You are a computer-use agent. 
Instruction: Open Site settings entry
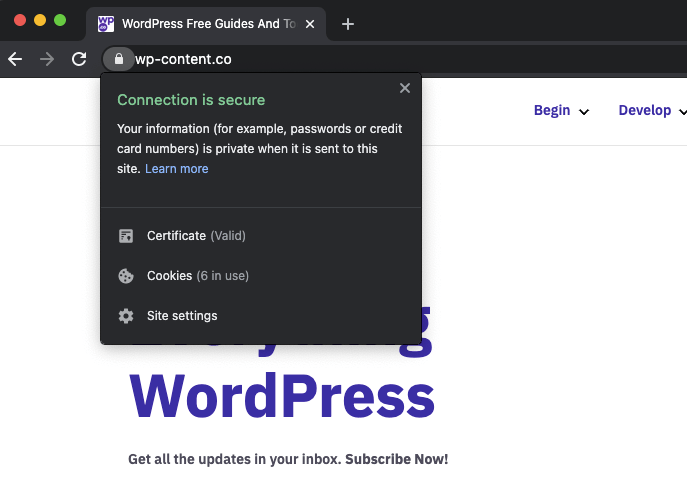261,315
